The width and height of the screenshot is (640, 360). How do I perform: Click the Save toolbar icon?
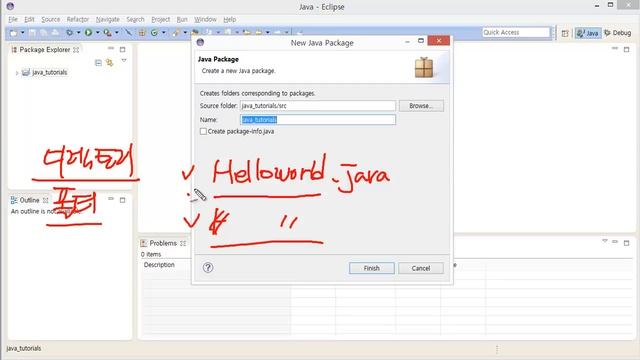coord(32,33)
